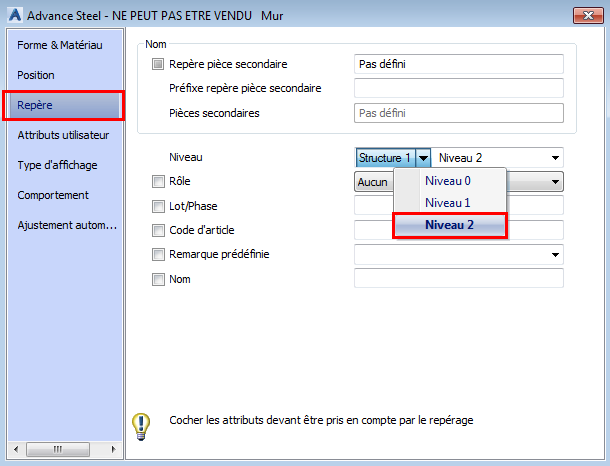Close the Advance Steel dialog
The width and height of the screenshot is (610, 466).
click(x=588, y=16)
